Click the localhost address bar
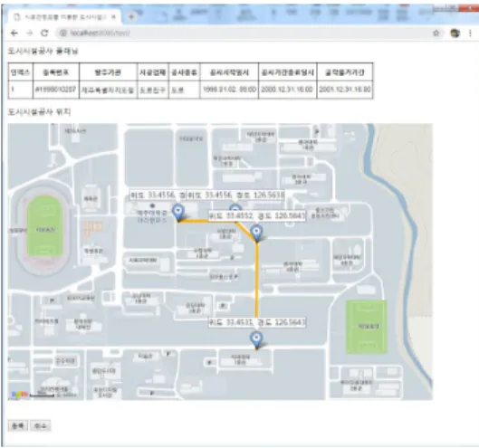 point(244,33)
